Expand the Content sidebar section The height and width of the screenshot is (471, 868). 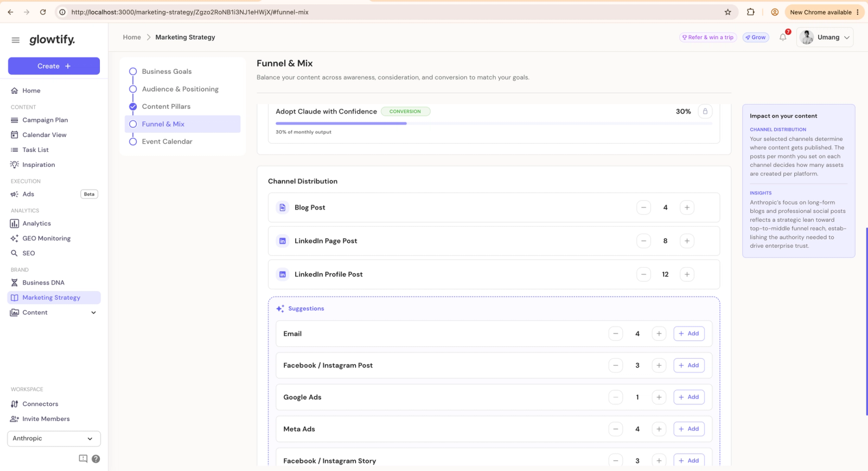[93, 313]
